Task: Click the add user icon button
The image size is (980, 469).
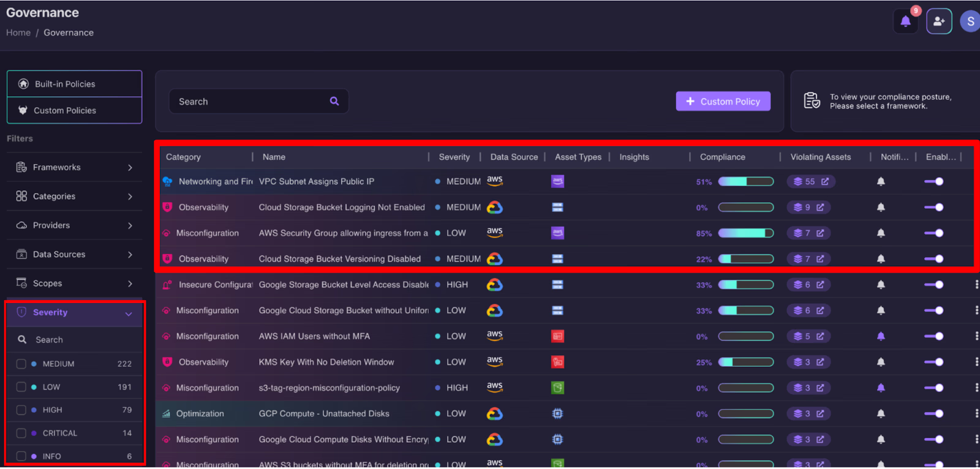Action: (x=939, y=21)
